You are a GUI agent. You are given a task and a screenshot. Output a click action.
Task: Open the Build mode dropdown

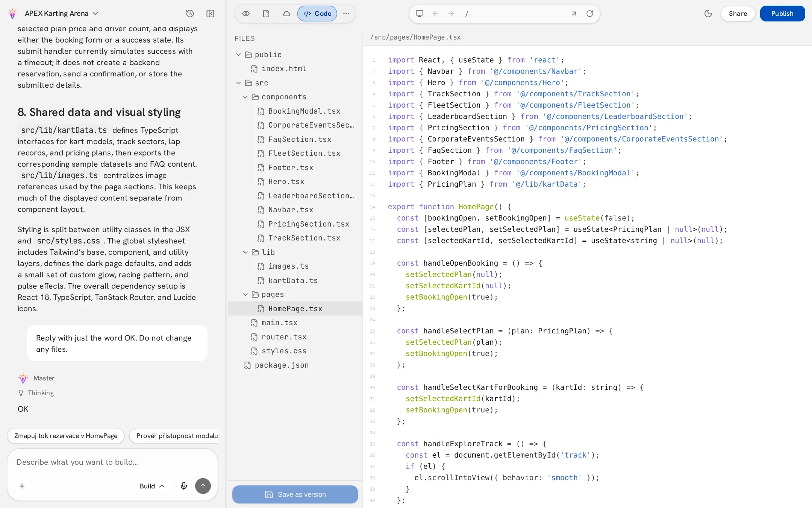152,486
